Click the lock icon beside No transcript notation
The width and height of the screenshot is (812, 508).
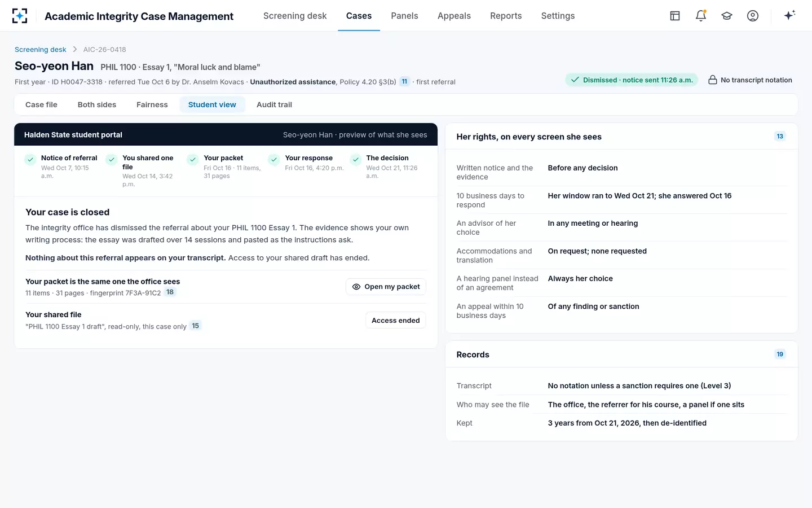713,80
